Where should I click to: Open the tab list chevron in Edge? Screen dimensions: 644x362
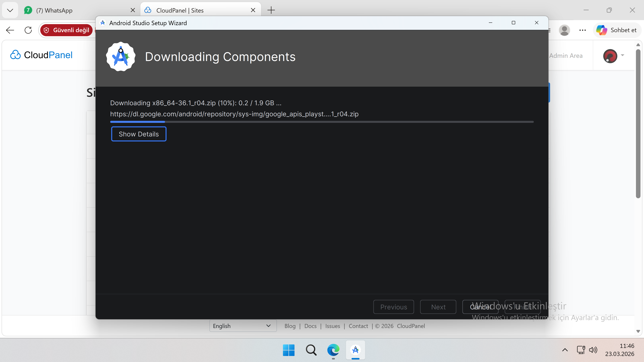[10, 10]
